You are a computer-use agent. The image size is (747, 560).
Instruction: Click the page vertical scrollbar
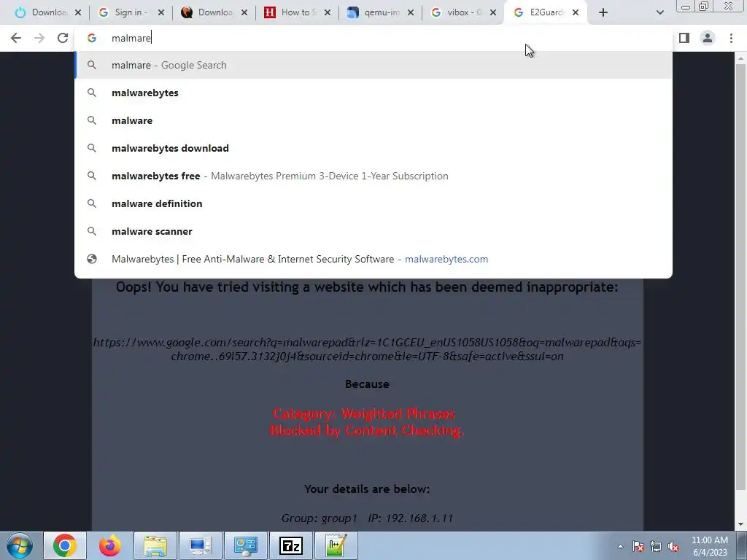coord(740,276)
